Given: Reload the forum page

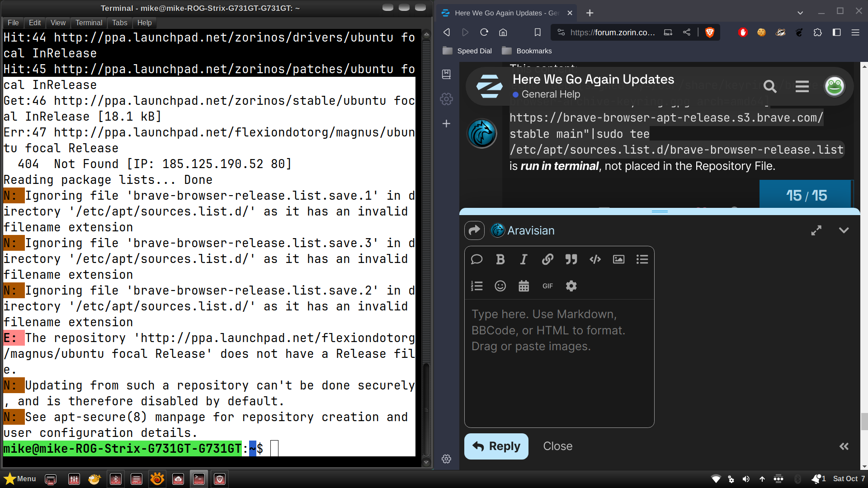Looking at the screenshot, I should click(484, 32).
